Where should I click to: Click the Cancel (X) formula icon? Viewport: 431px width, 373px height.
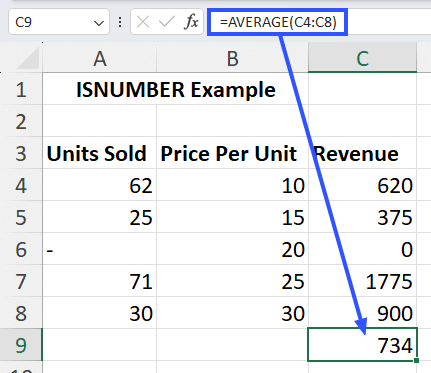pos(143,22)
